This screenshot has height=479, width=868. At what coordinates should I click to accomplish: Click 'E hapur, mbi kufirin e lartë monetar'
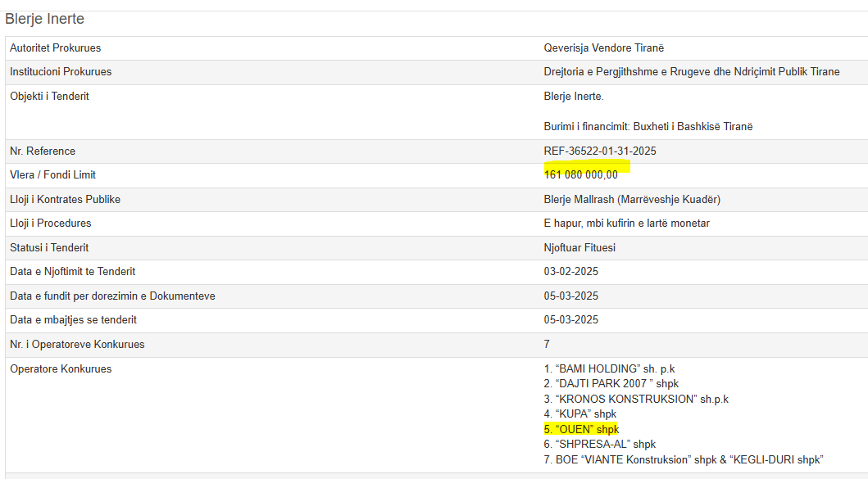coord(627,224)
